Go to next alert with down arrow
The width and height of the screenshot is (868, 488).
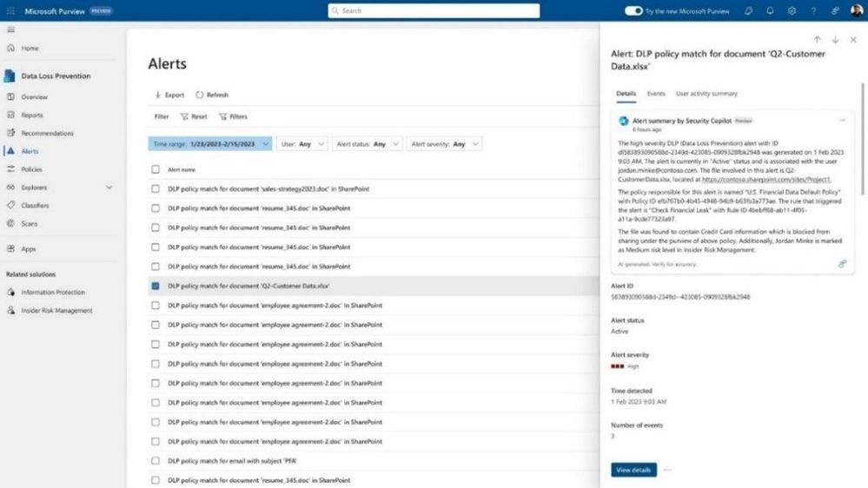835,40
